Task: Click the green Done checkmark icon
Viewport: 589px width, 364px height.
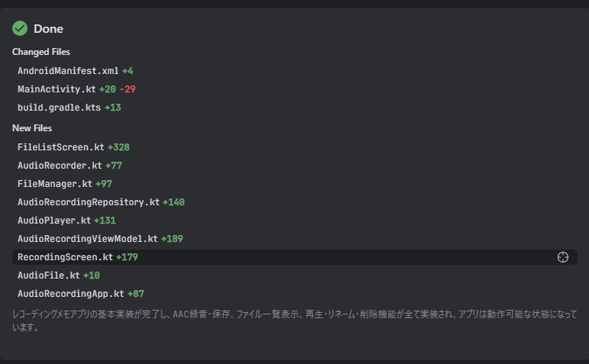Action: (x=20, y=28)
